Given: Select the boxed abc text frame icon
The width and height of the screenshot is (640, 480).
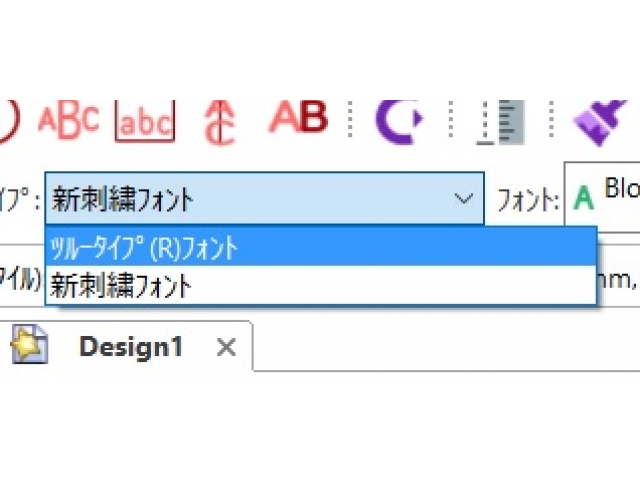Looking at the screenshot, I should pyautogui.click(x=145, y=121).
